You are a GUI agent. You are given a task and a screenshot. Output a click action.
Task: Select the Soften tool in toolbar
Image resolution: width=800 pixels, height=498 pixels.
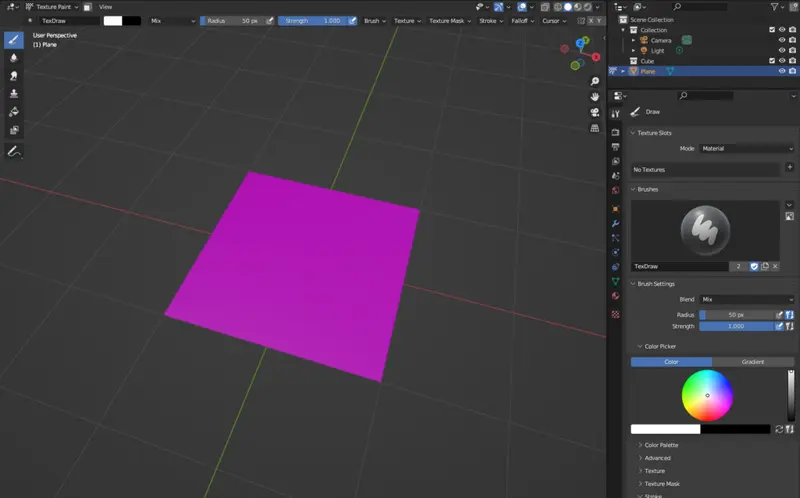click(x=14, y=58)
